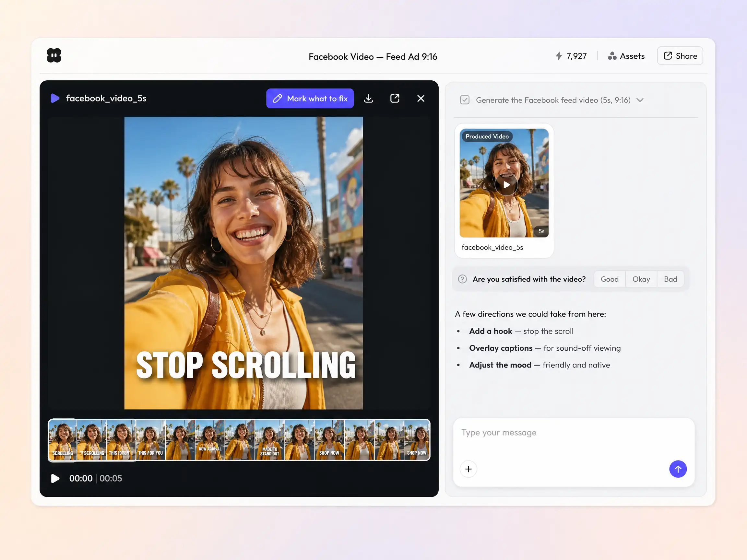Click Mark what to fix button
The width and height of the screenshot is (747, 560).
(310, 99)
